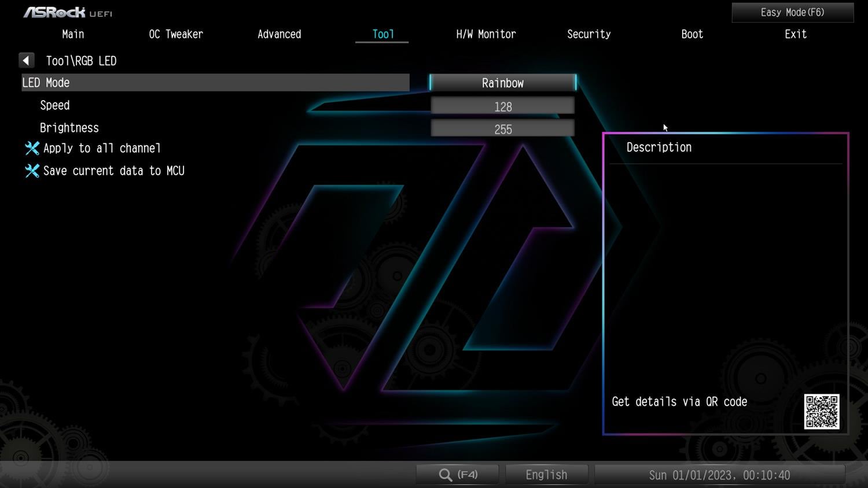This screenshot has height=488, width=868.
Task: Click the back arrow beside Tool\RGB LED
Action: point(27,61)
